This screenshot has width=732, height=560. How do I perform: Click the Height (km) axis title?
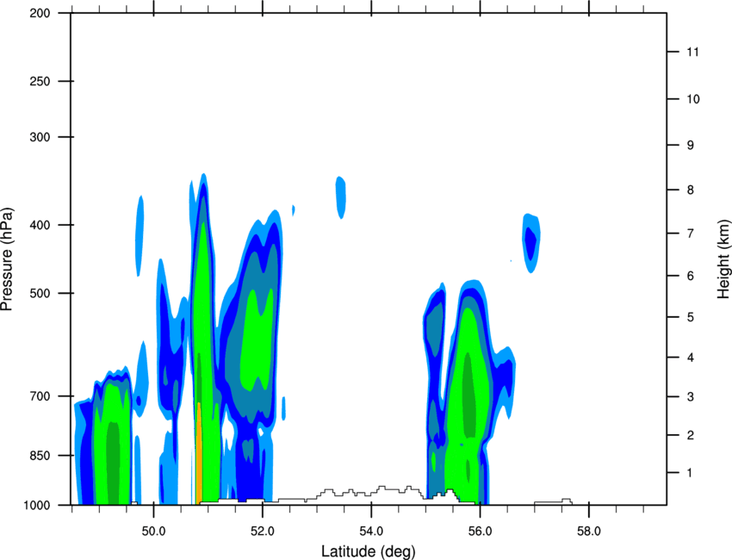point(723,259)
